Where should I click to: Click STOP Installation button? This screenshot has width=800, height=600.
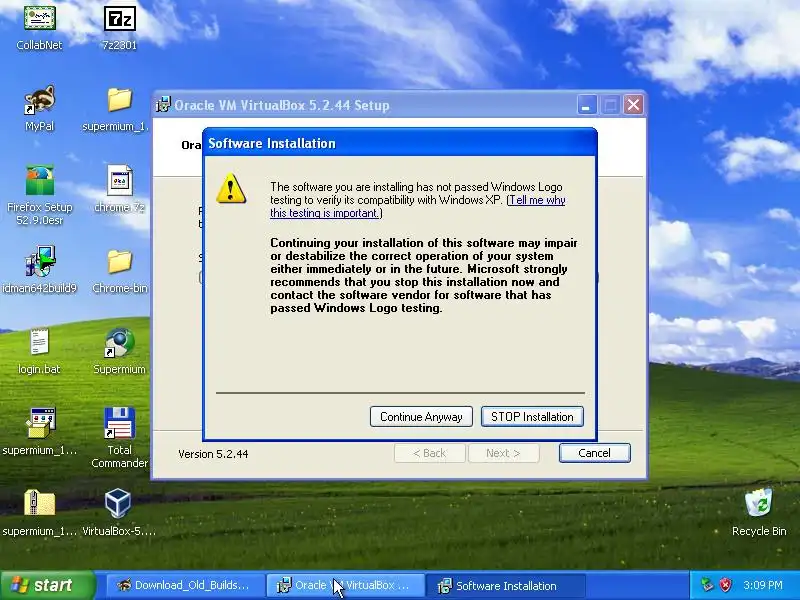click(532, 417)
